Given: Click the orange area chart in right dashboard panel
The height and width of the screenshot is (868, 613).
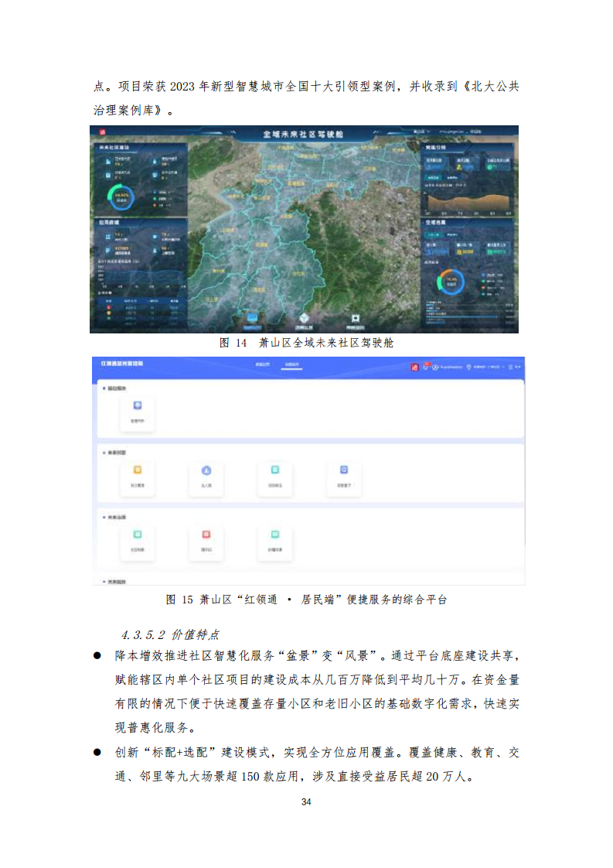Looking at the screenshot, I should 468,203.
